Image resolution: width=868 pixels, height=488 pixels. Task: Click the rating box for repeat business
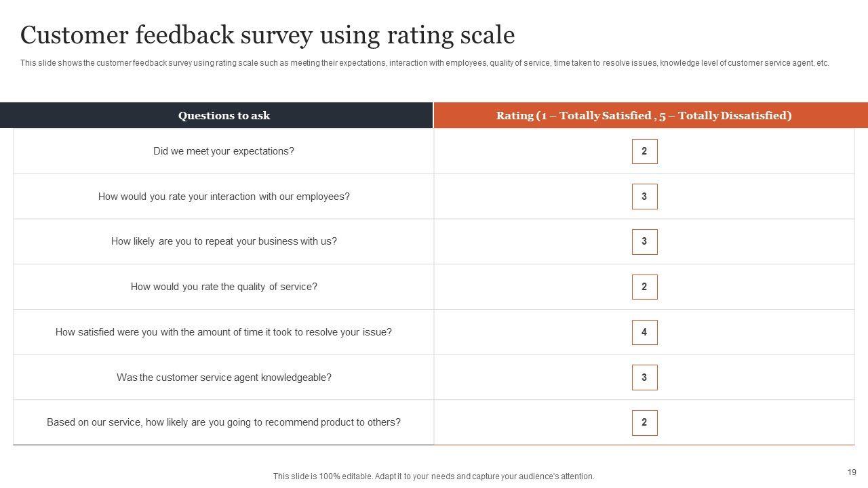point(644,241)
